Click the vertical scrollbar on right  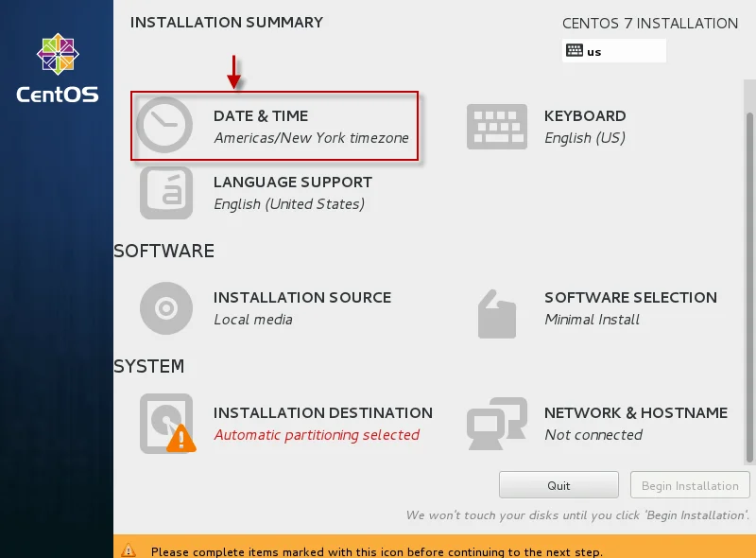pos(749,288)
